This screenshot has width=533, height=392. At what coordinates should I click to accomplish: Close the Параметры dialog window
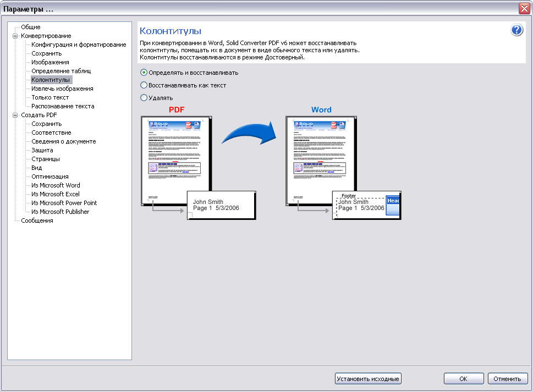(524, 8)
